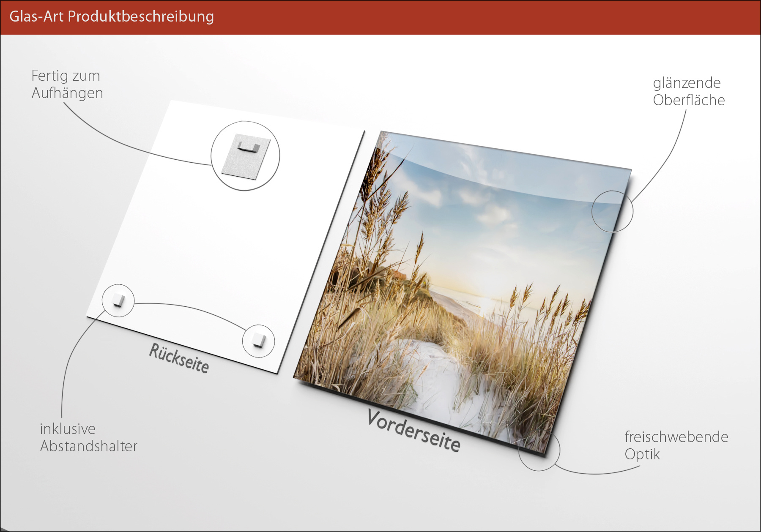Select the 'inklusive Abstandshalter' text

click(x=88, y=437)
